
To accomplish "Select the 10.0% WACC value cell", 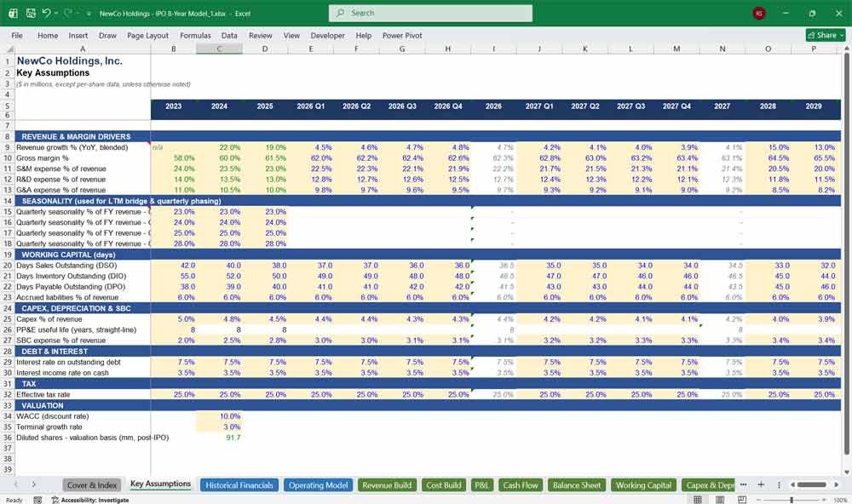I will pyautogui.click(x=219, y=416).
